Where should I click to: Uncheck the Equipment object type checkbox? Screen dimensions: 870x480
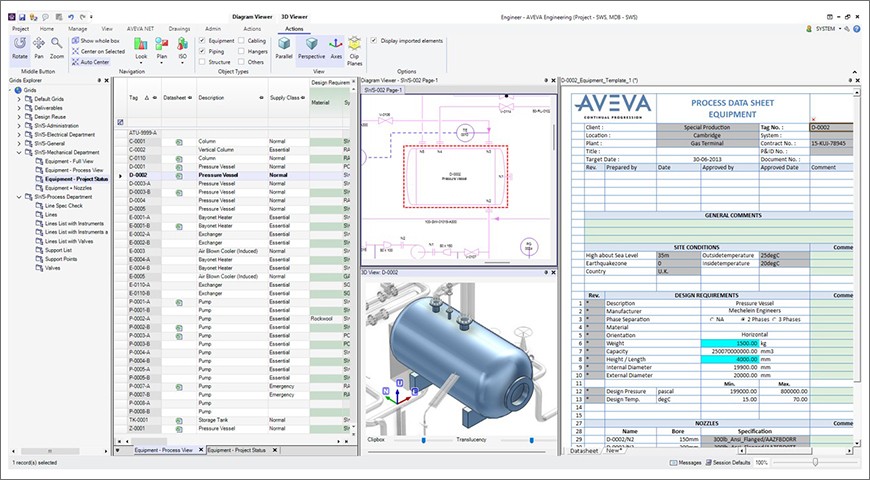(203, 41)
